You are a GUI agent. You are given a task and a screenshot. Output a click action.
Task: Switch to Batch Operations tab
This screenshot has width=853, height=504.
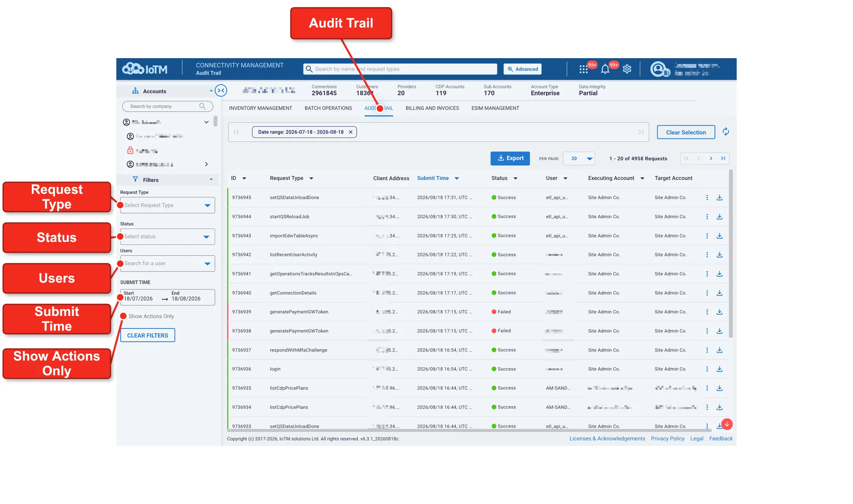coord(328,108)
